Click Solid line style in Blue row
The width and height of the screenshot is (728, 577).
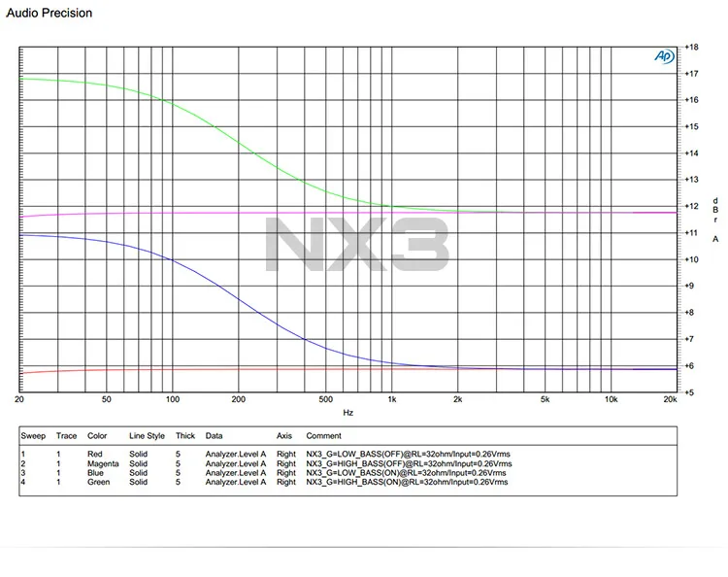[139, 472]
